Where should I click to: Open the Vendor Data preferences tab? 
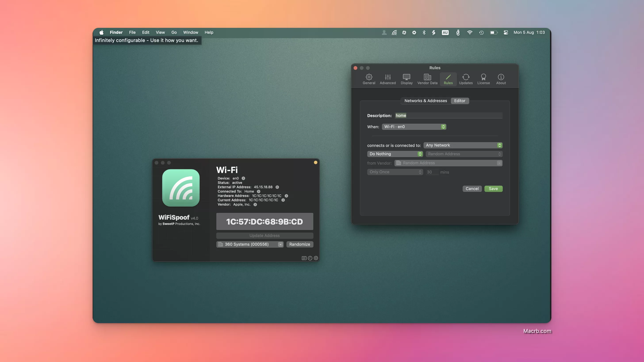(427, 79)
